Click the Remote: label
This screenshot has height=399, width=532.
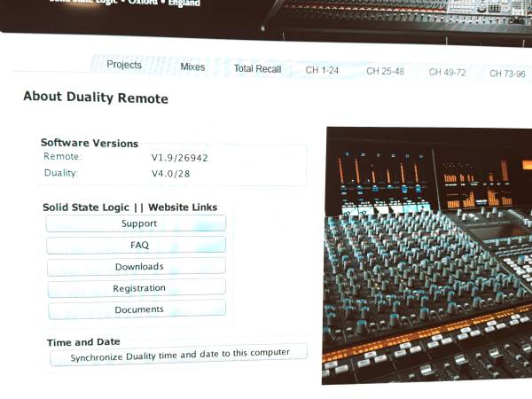click(63, 156)
